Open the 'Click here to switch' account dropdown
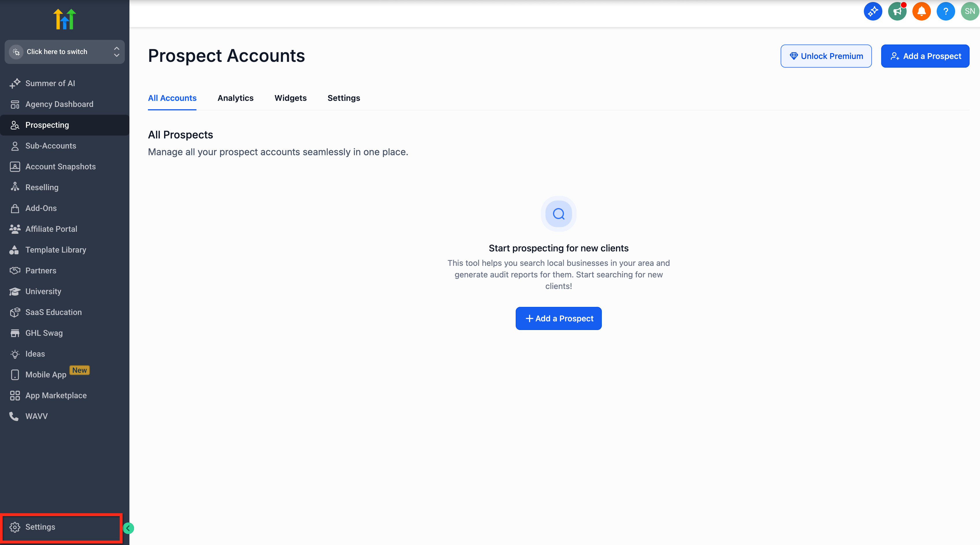This screenshot has height=545, width=980. tap(57, 52)
